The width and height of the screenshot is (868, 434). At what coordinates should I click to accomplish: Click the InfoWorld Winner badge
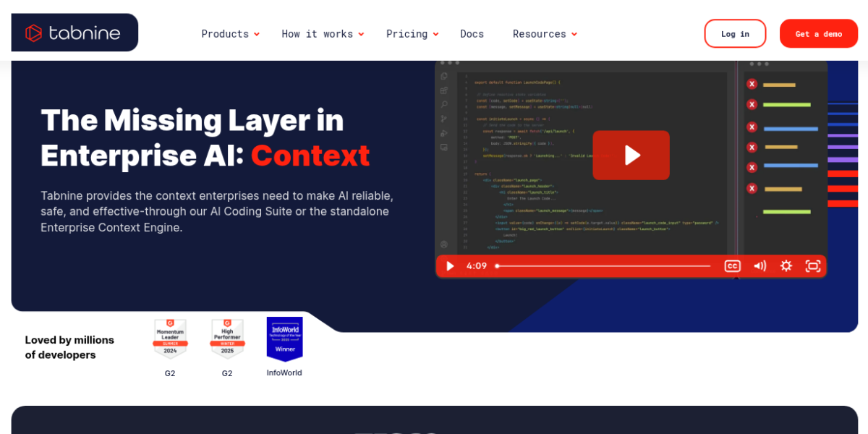pos(285,339)
